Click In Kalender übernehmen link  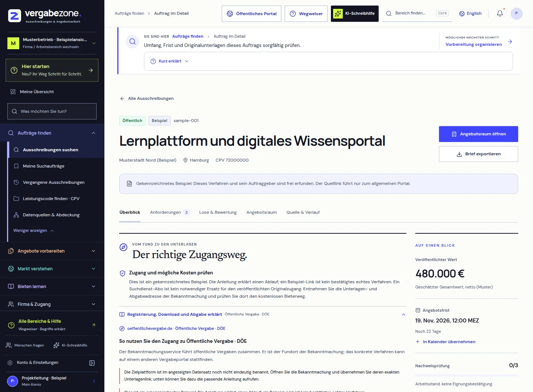click(446, 342)
